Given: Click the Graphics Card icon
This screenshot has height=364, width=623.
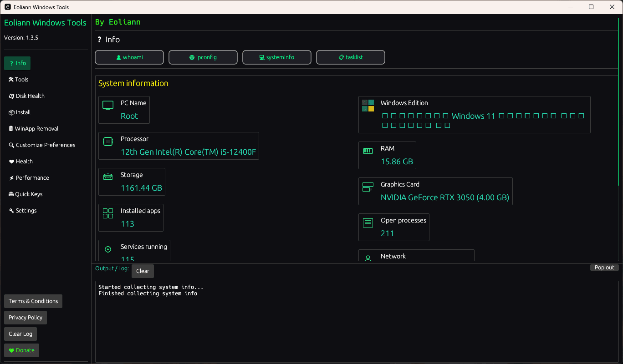Looking at the screenshot, I should (368, 187).
